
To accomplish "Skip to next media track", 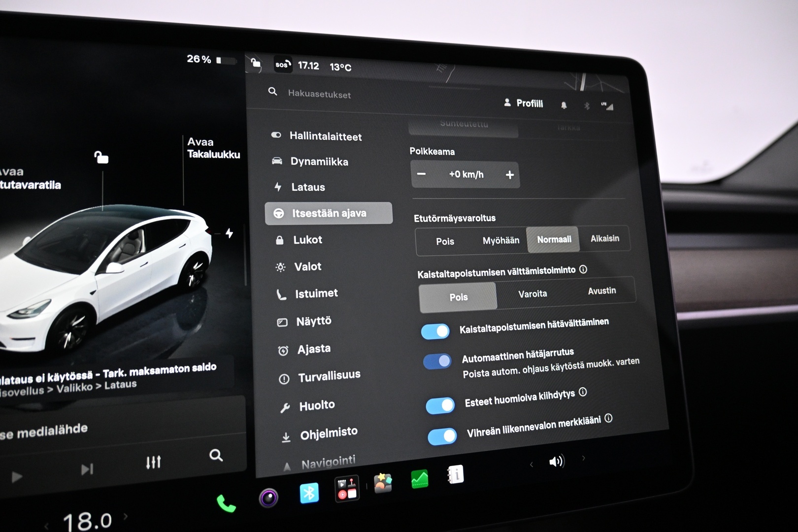I will pos(87,469).
